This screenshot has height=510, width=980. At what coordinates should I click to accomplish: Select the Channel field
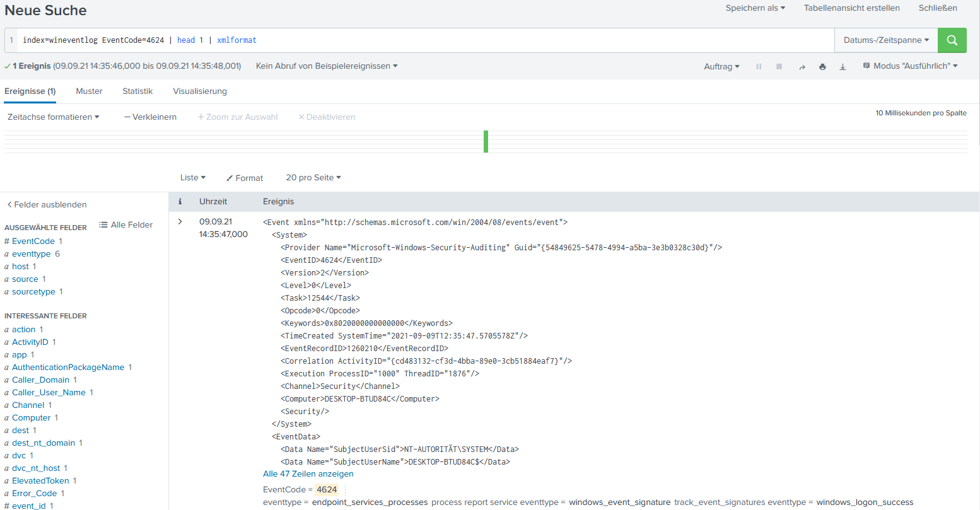28,405
